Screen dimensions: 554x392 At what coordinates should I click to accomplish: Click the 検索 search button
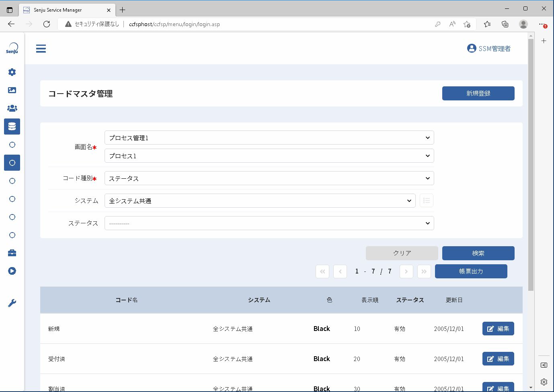pyautogui.click(x=478, y=253)
